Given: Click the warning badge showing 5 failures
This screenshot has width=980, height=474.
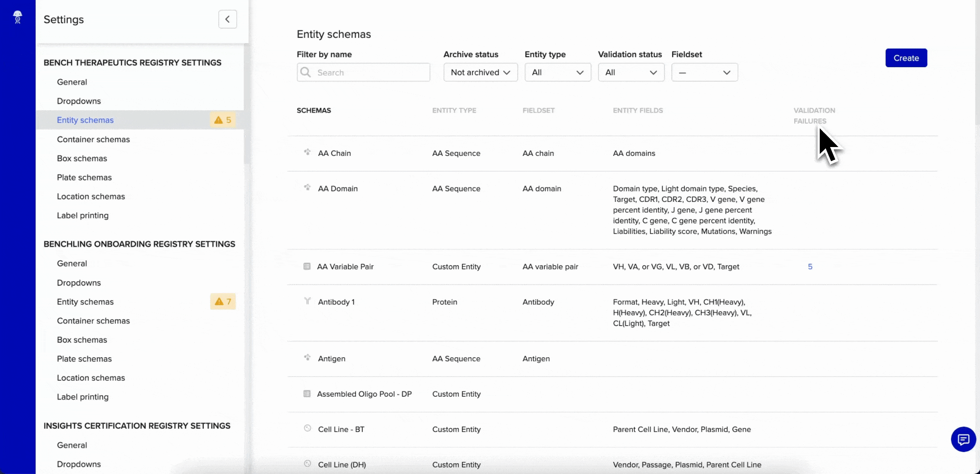Looking at the screenshot, I should click(223, 120).
